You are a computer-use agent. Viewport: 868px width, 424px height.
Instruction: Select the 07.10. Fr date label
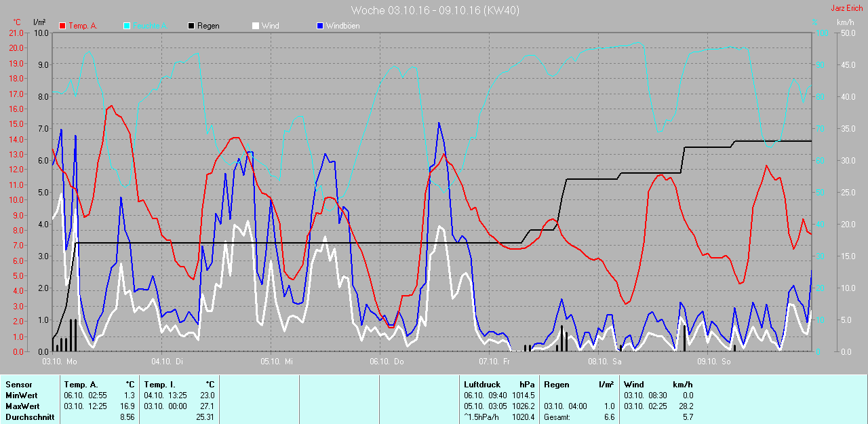click(495, 362)
